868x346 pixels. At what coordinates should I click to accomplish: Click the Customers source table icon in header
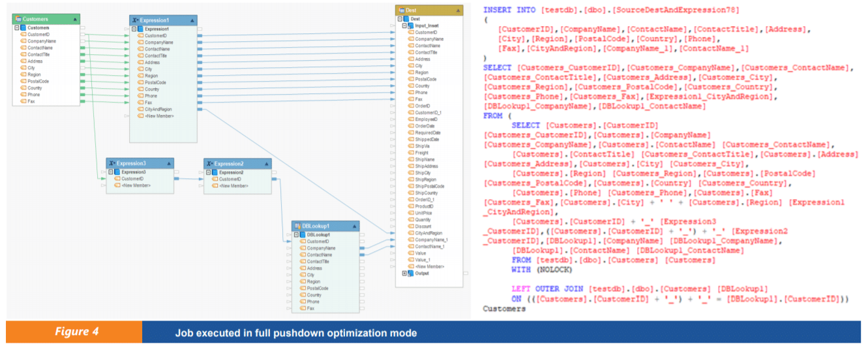(18, 20)
